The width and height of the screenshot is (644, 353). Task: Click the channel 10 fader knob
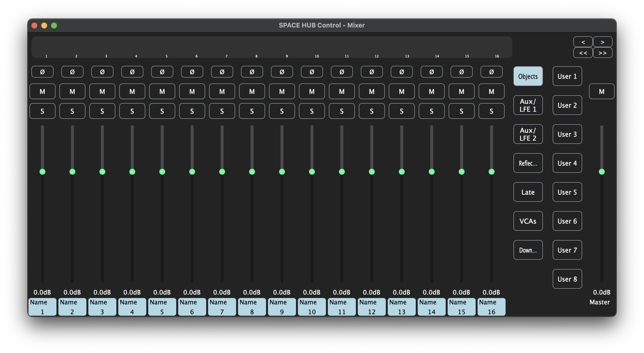tap(312, 172)
